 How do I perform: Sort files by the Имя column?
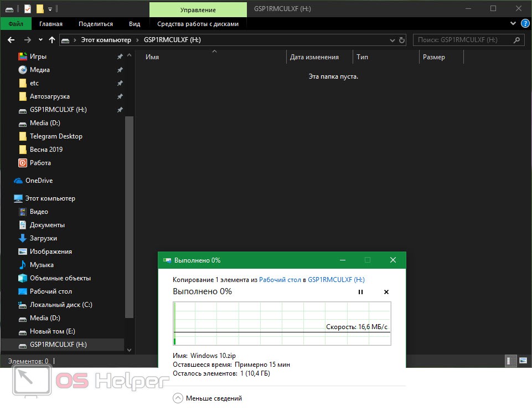152,57
